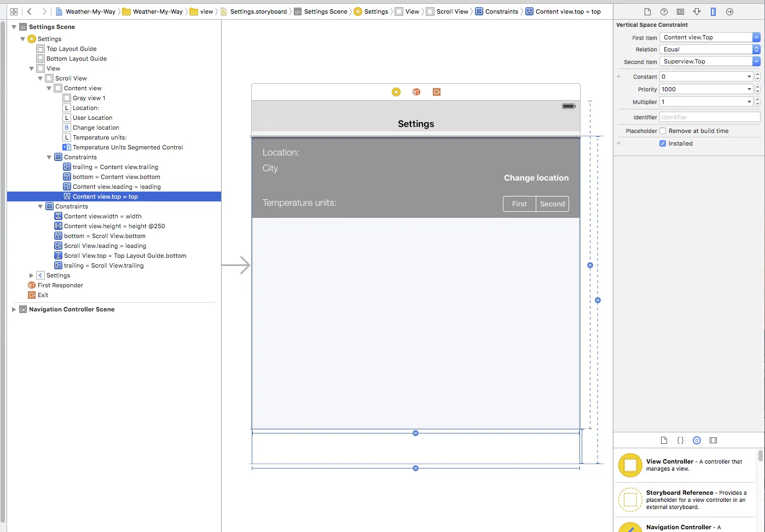765x532 pixels.
Task: Show the Code Snippet library
Action: (x=680, y=440)
